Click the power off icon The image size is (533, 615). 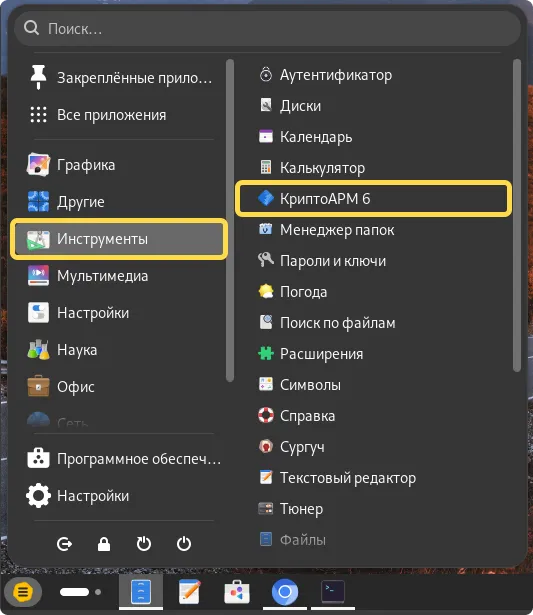click(184, 544)
